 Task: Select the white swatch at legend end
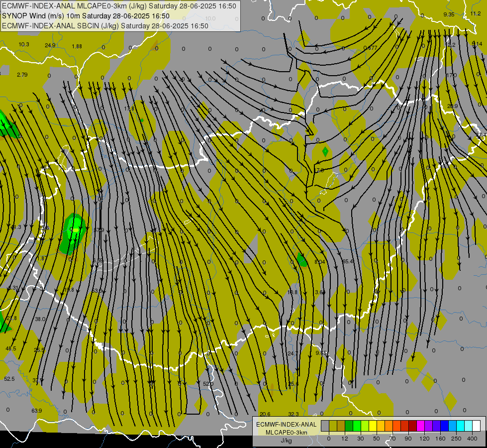[477, 426]
